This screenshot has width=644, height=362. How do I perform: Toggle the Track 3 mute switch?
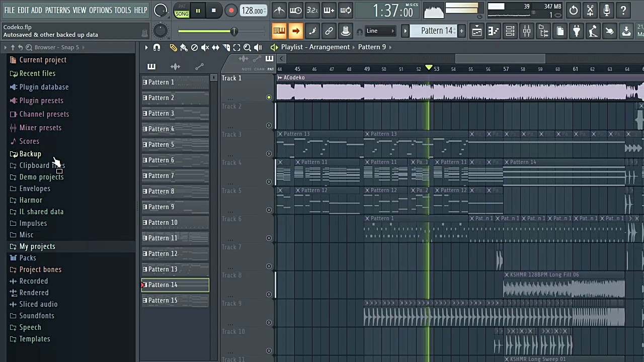point(269,154)
